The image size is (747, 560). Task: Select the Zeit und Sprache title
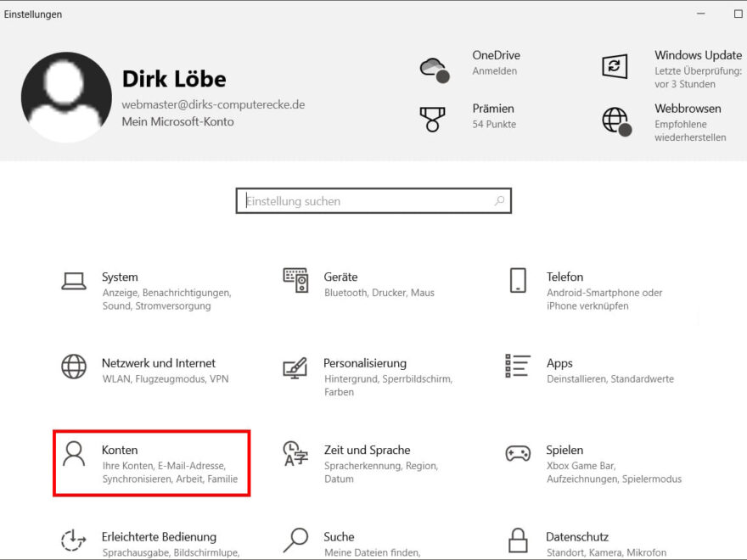click(367, 450)
